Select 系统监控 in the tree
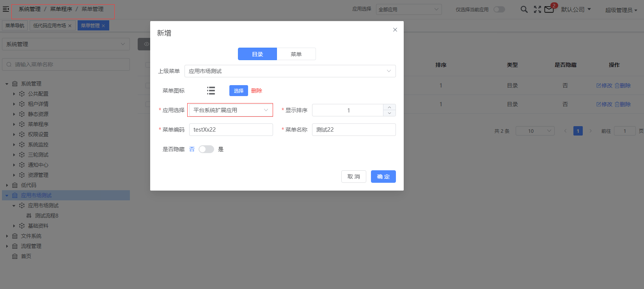Image resolution: width=644 pixels, height=289 pixels. click(38, 144)
